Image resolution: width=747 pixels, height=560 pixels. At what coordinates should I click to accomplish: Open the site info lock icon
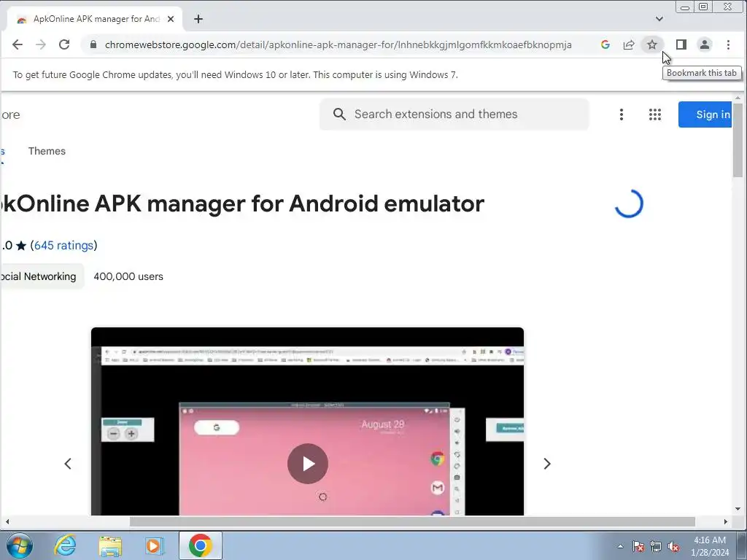[x=93, y=44]
